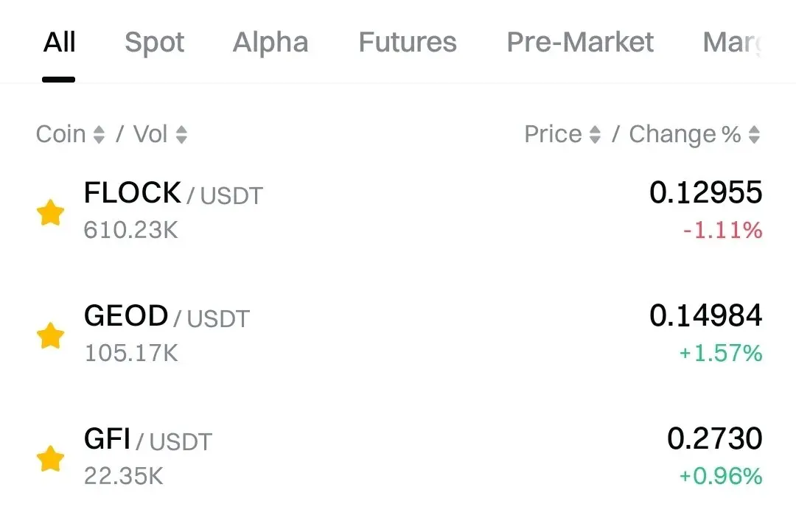Open the Alpha tab

pos(270,43)
